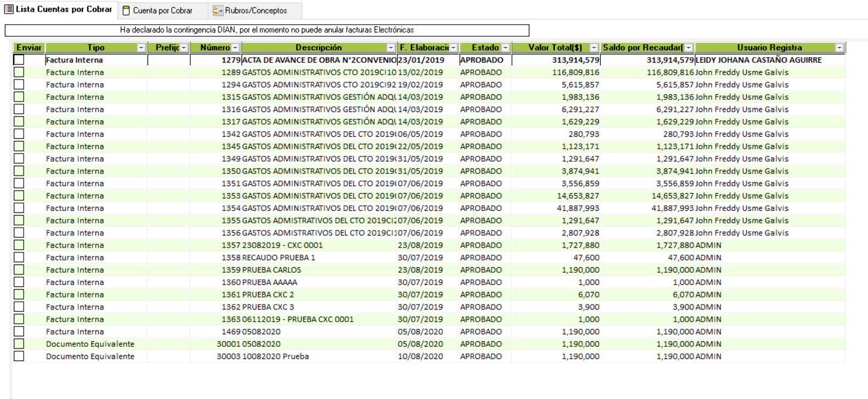Click the DIAN contingency notice message box
Viewport: 868px width, 399px height.
pyautogui.click(x=267, y=30)
